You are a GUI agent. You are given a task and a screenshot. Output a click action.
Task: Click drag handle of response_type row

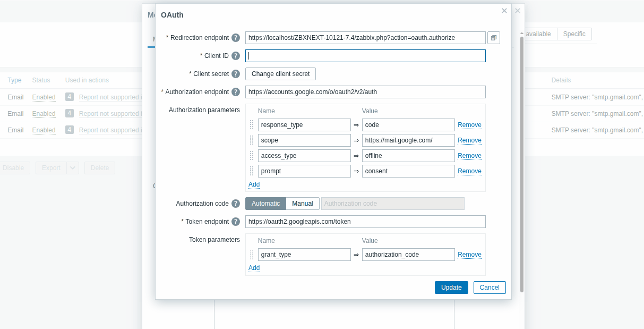coord(252,125)
